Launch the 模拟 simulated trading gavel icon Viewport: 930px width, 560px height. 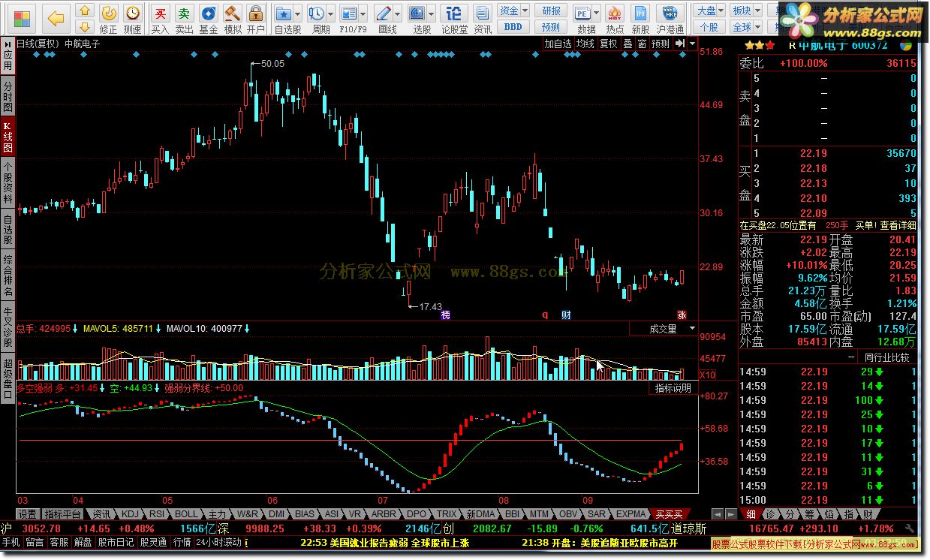tap(233, 19)
